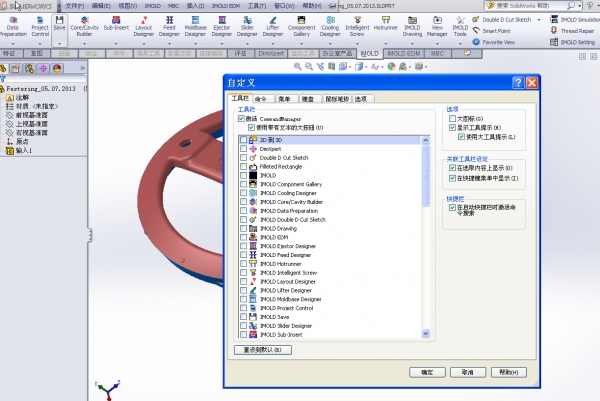Open the Slider Designer
Screen dimensions: 600x401
pos(247,26)
